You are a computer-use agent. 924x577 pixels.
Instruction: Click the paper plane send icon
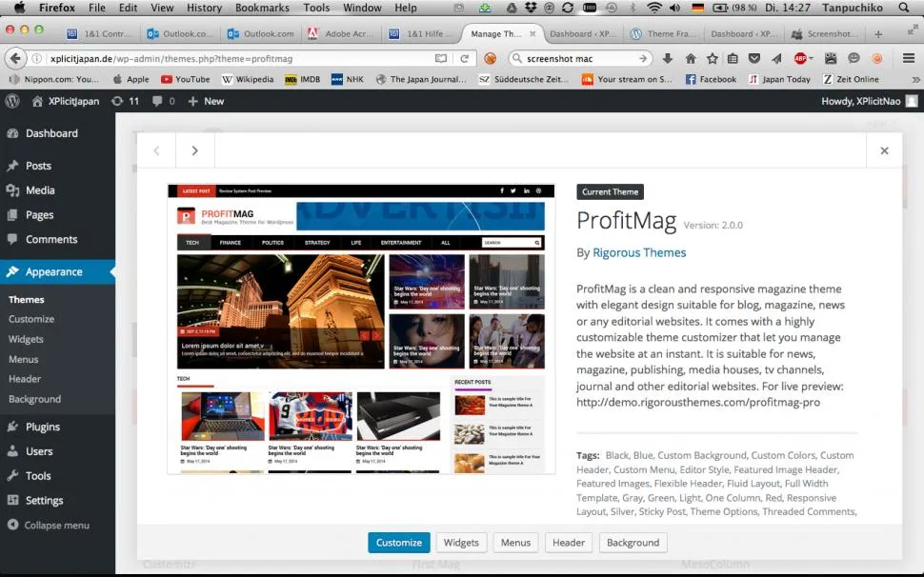(776, 58)
